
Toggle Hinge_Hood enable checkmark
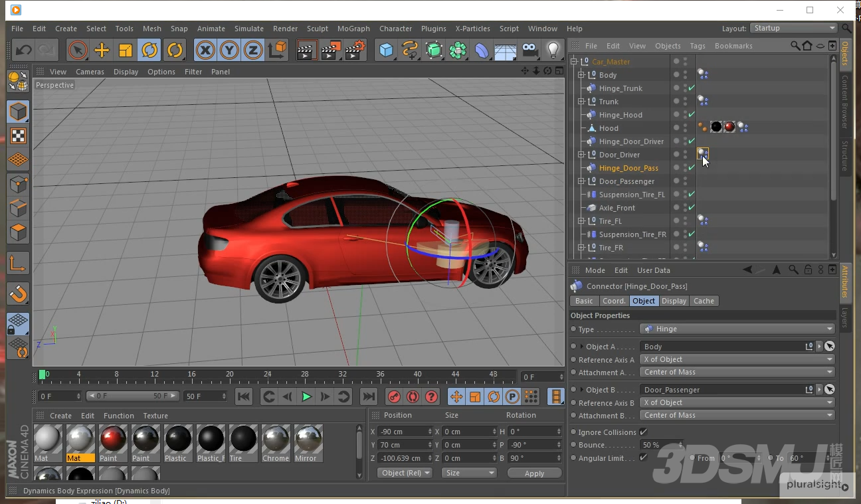tap(692, 115)
